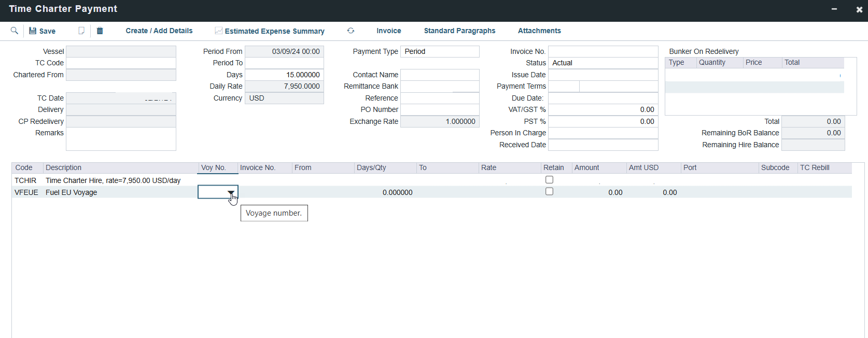Click the refresh icon in toolbar
The image size is (868, 338).
[351, 31]
